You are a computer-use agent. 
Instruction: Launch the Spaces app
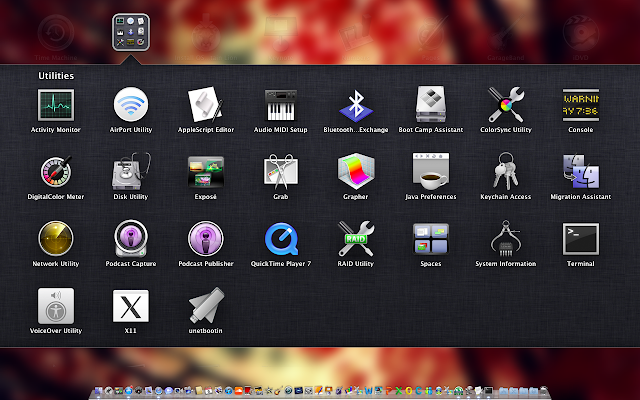pos(431,238)
